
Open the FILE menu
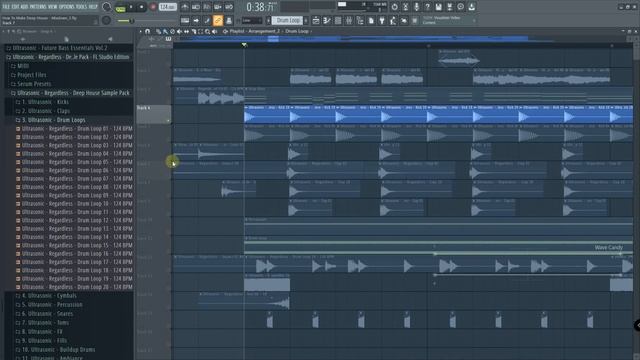coord(6,7)
